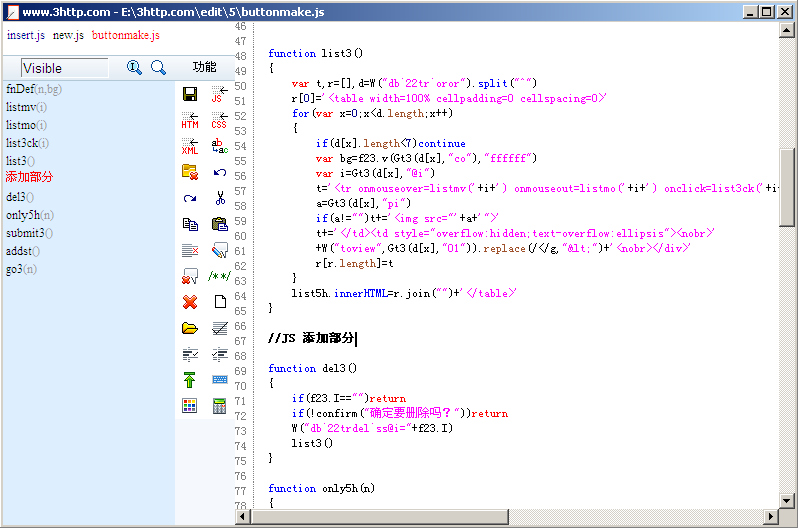This screenshot has height=528, width=798.
Task: Save the file with the floppy disk icon
Action: pyautogui.click(x=190, y=94)
